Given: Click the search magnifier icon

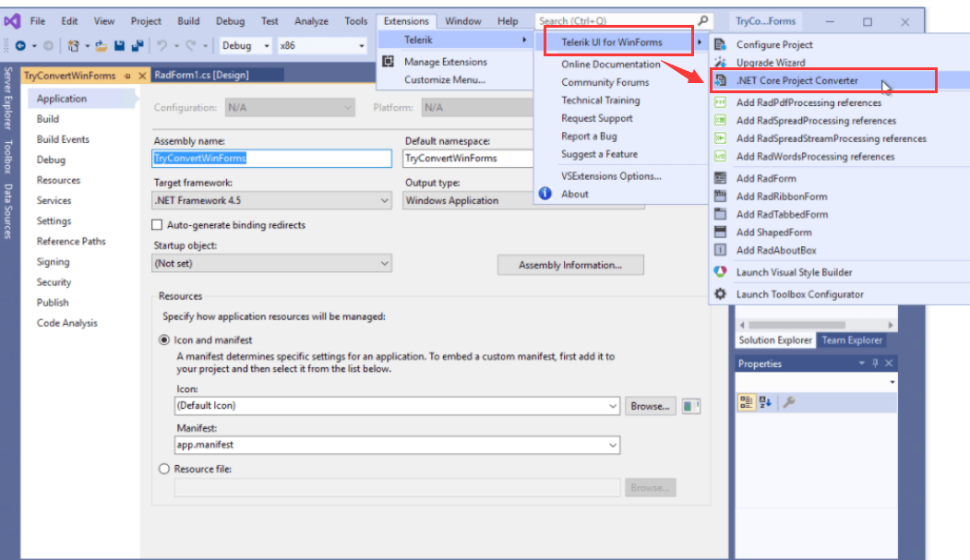Looking at the screenshot, I should click(702, 21).
